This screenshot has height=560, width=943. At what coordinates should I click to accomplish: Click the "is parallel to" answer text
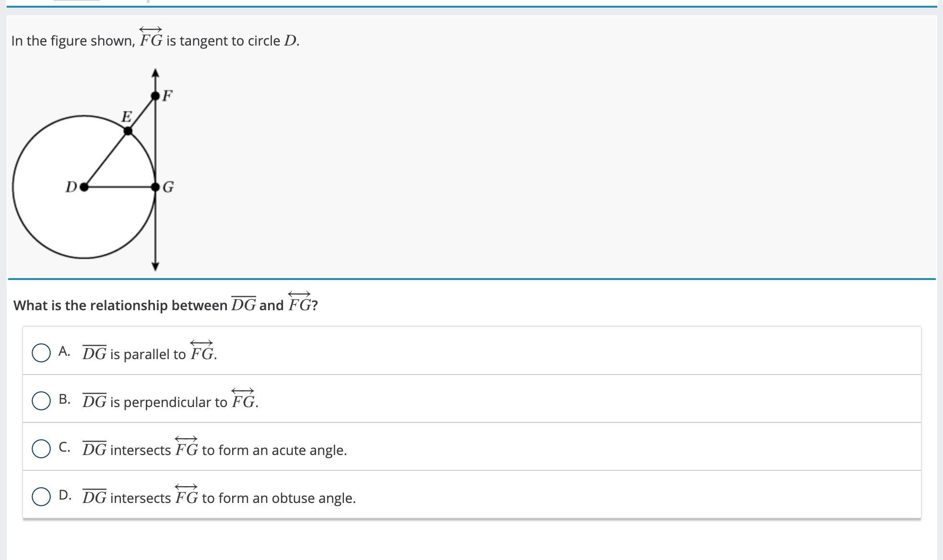148,354
